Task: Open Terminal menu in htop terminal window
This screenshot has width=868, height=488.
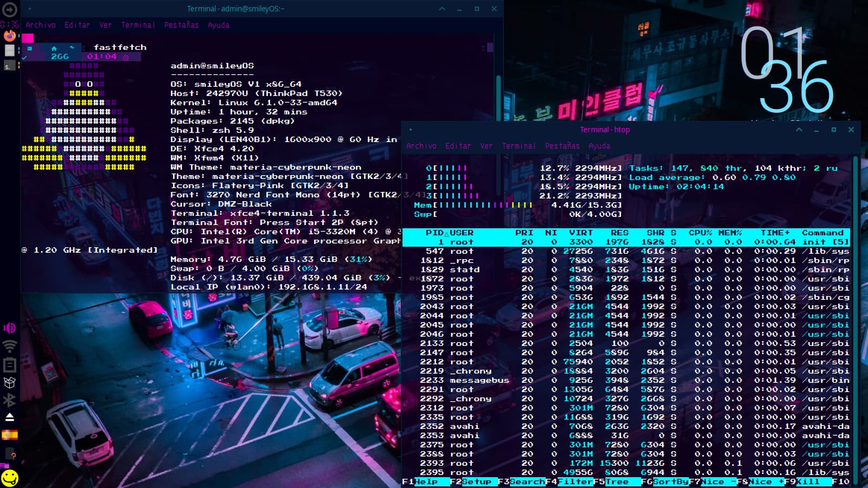Action: coord(519,146)
